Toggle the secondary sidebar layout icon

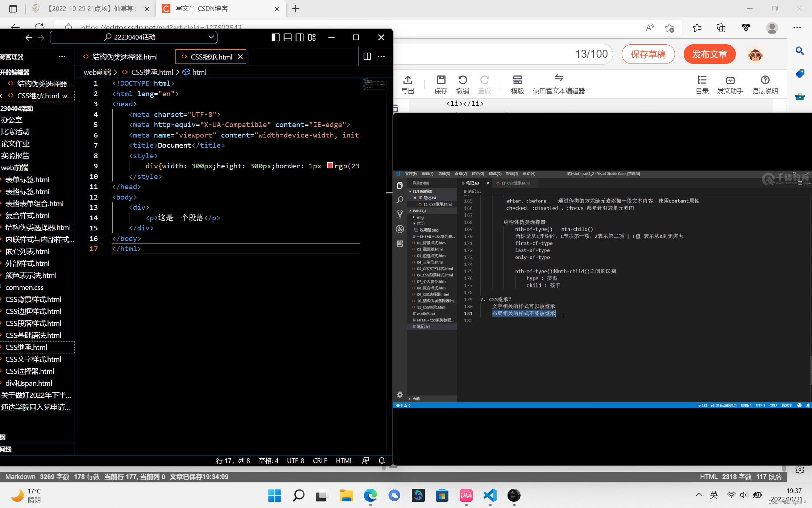299,37
